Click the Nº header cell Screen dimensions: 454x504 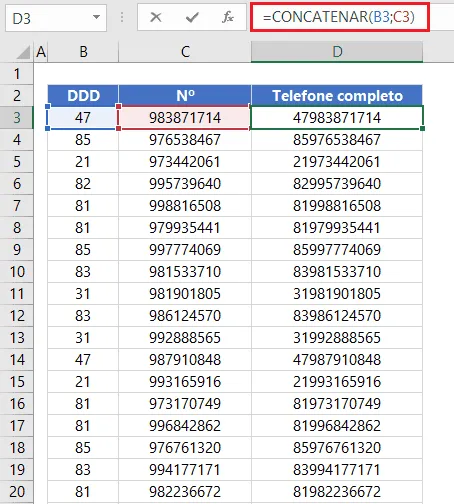[x=185, y=96]
